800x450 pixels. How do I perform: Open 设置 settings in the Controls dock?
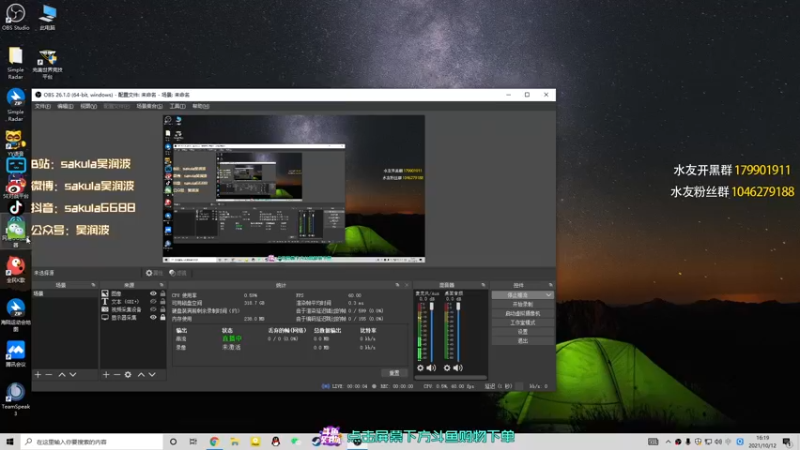click(522, 332)
